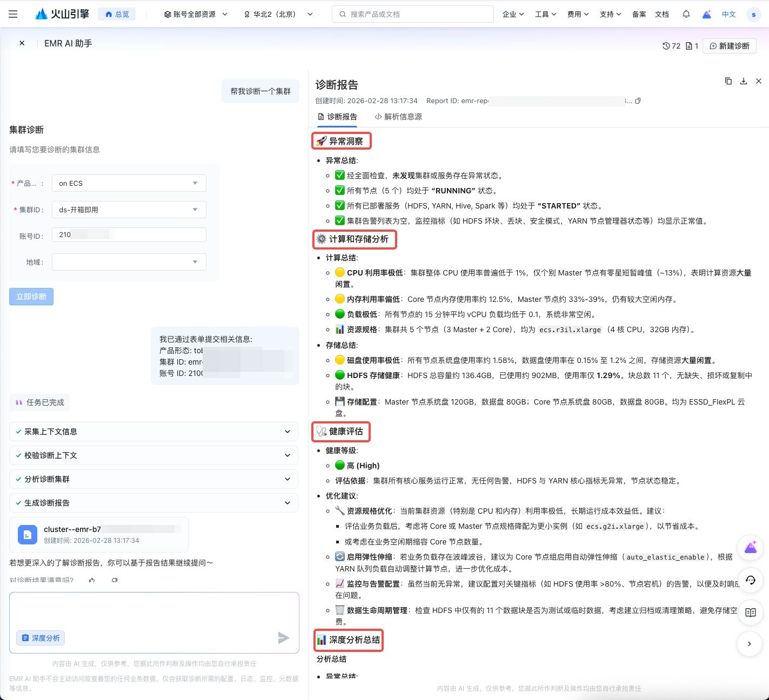
Task: Open the notifications bell
Action: point(686,14)
